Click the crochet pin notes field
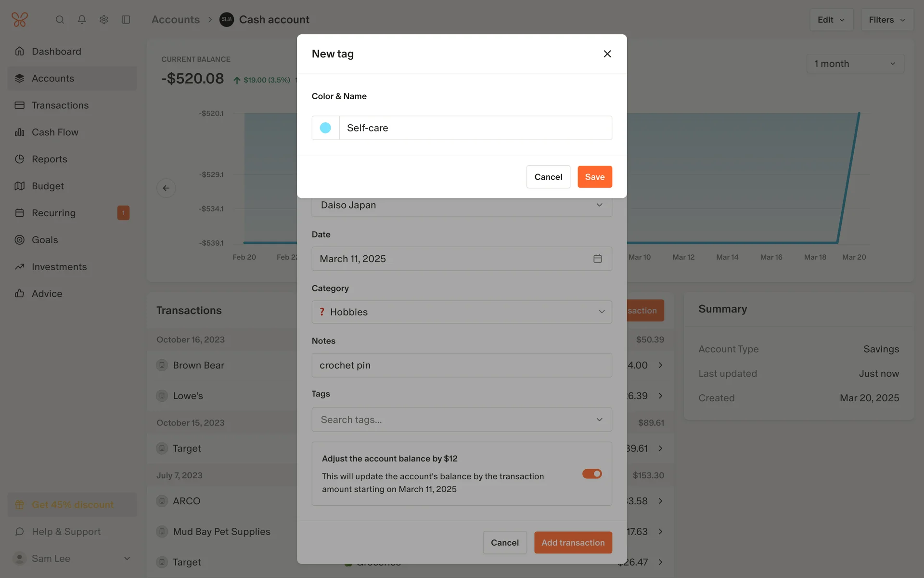924x578 pixels. [x=461, y=365]
